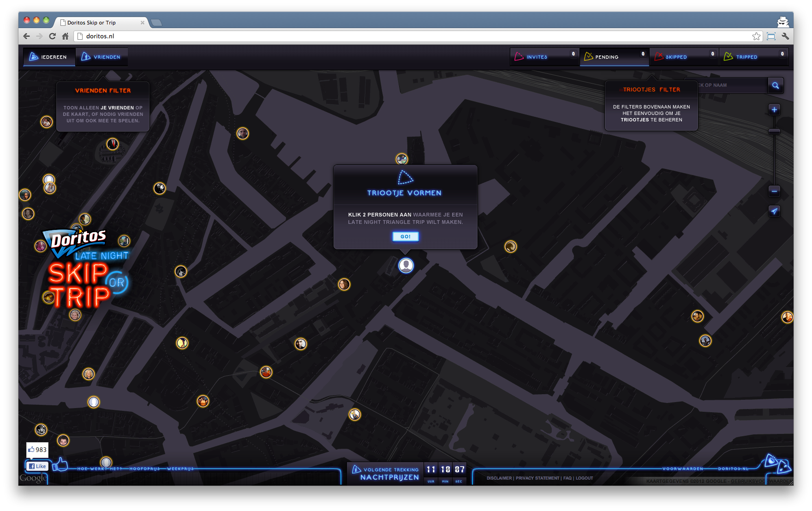The width and height of the screenshot is (812, 511).
Task: Open the Pending tab
Action: [614, 57]
